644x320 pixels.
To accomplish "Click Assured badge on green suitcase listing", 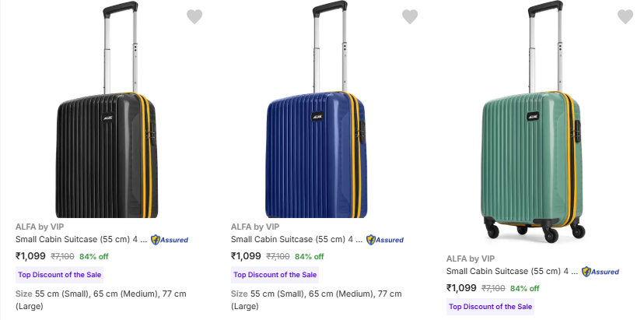I will [600, 272].
